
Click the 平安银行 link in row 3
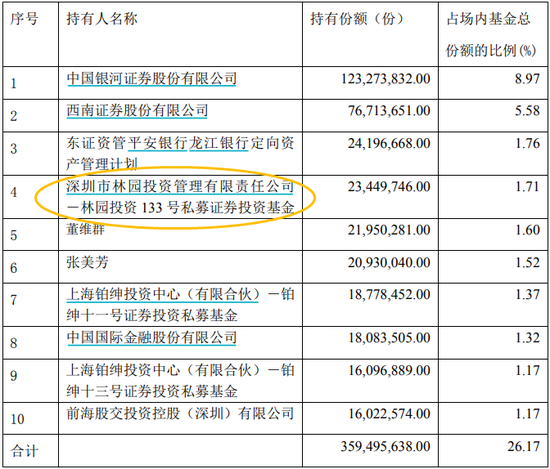[157, 143]
